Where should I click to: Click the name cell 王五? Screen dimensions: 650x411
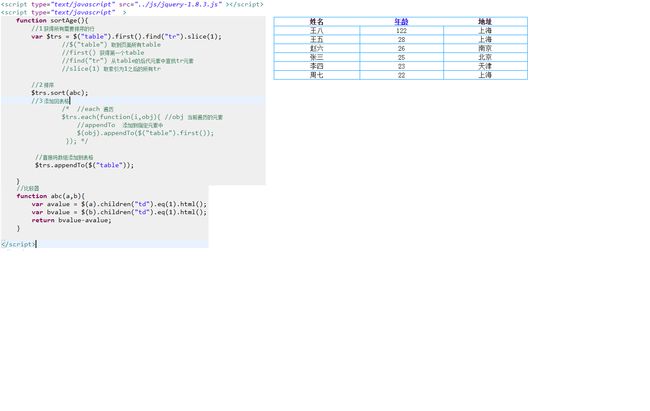pos(317,39)
